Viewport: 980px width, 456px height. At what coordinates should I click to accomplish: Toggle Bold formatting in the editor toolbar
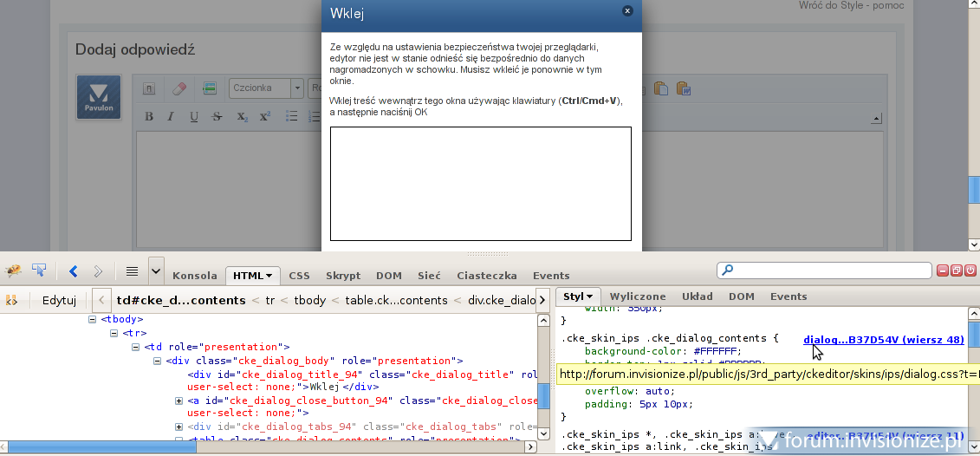(x=149, y=117)
